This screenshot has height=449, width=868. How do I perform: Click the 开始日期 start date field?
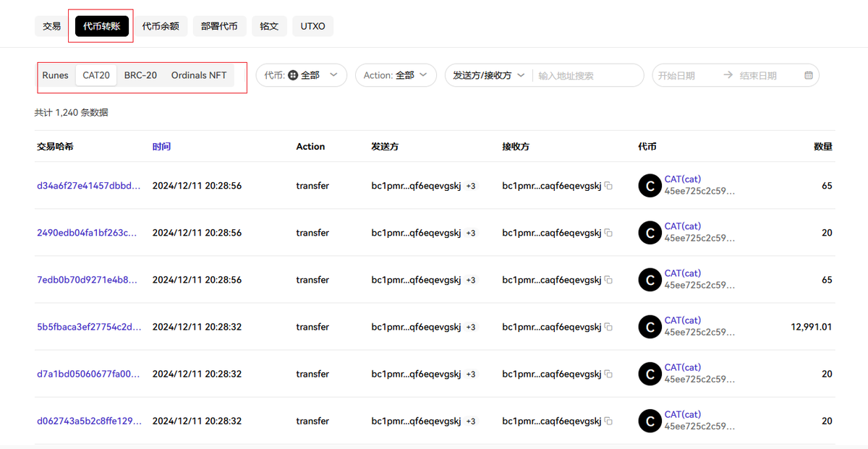676,75
